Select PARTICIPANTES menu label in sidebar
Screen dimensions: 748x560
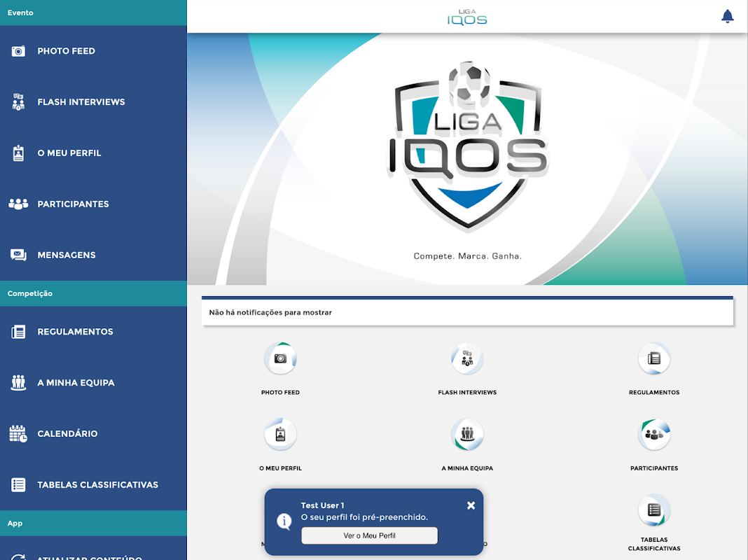(x=73, y=204)
